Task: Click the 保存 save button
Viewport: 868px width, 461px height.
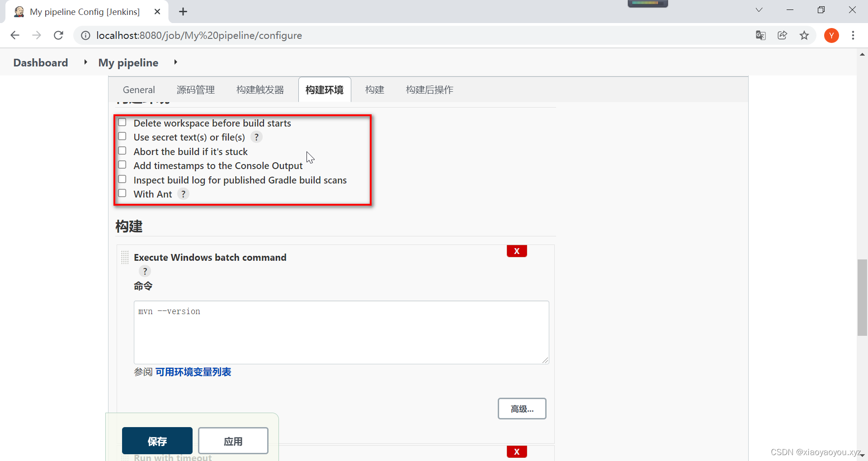Action: (x=157, y=441)
